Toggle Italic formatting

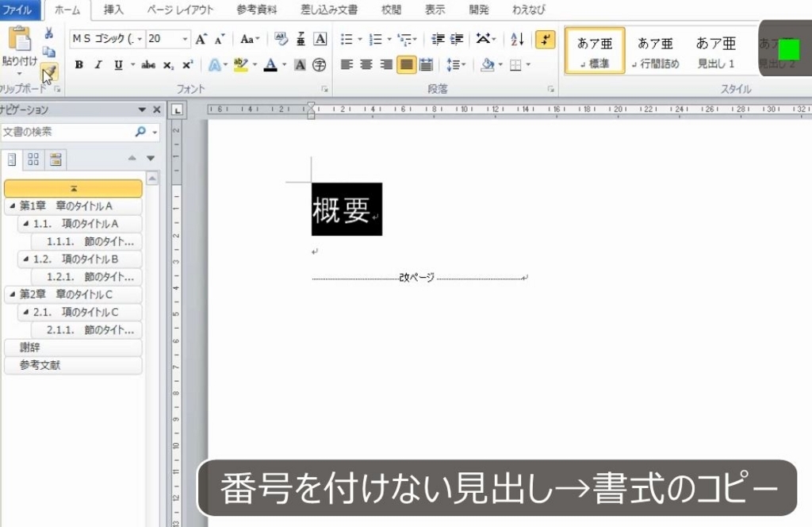pos(98,65)
